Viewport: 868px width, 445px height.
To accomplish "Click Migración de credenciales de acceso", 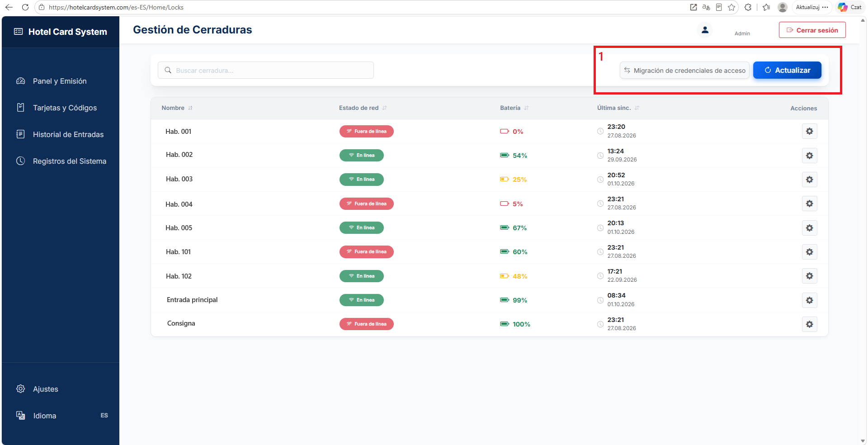I will [x=684, y=70].
